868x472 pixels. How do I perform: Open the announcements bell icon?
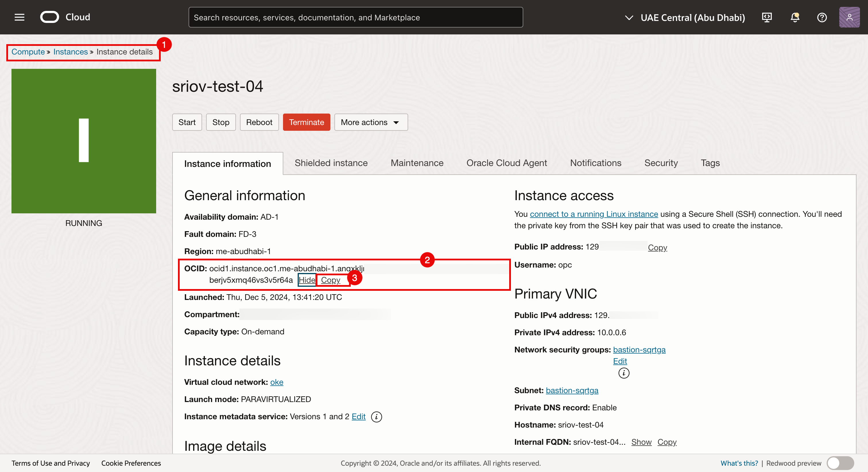tap(795, 17)
